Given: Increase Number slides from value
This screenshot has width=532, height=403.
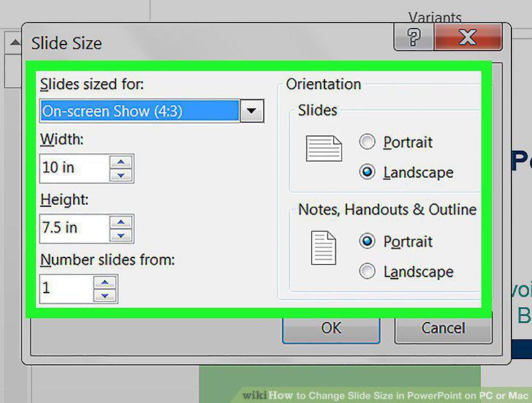Looking at the screenshot, I should coord(104,282).
